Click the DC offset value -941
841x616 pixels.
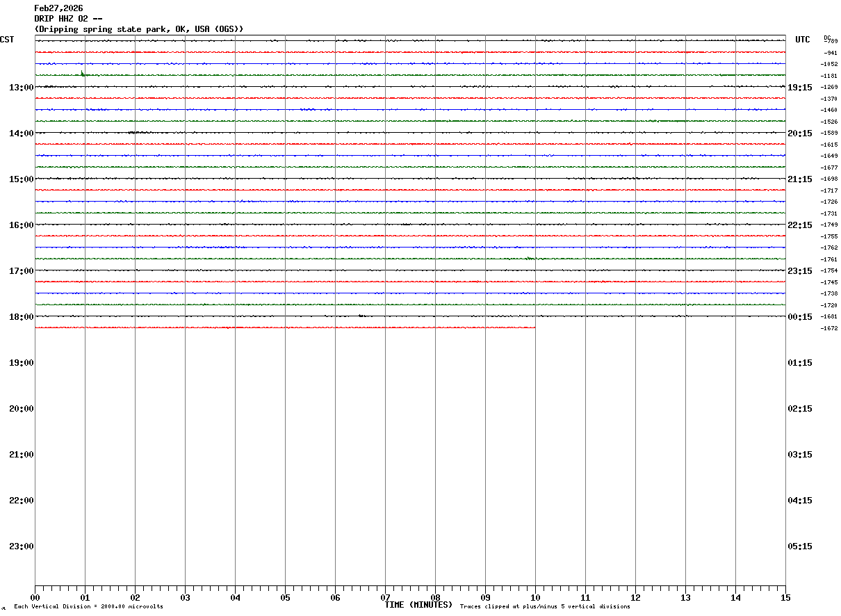[831, 53]
